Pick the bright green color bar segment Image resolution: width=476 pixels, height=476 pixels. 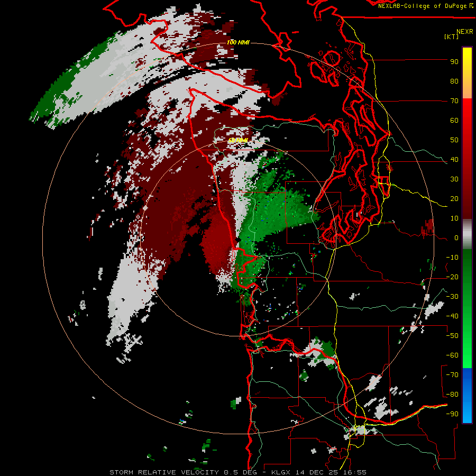click(x=467, y=349)
